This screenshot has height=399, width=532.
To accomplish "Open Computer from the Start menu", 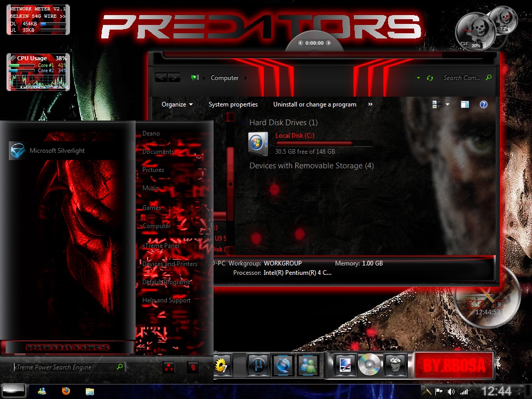I will click(x=156, y=225).
